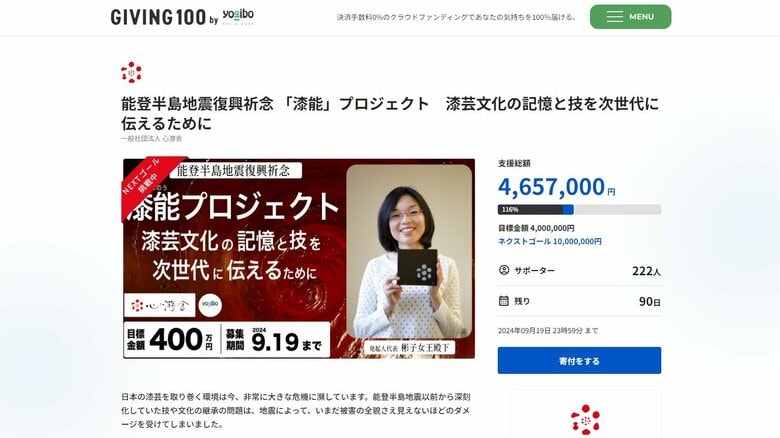Click the red flower logo in lower card

pos(585,419)
